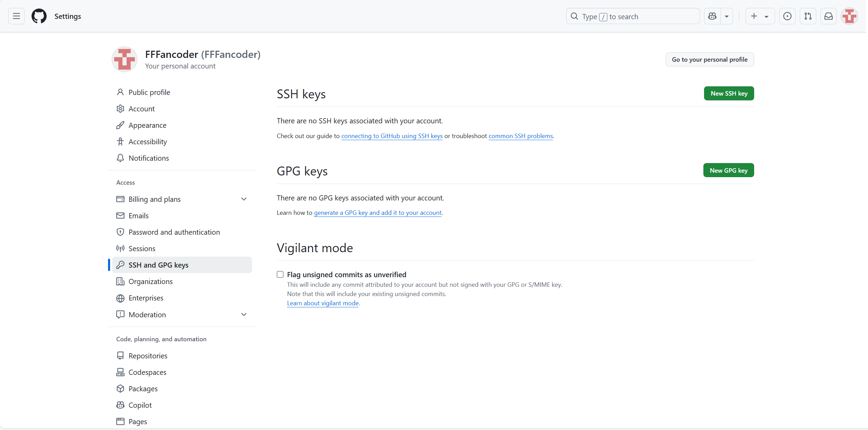This screenshot has height=430, width=868.
Task: Go to Password and authentication settings
Action: (x=174, y=232)
